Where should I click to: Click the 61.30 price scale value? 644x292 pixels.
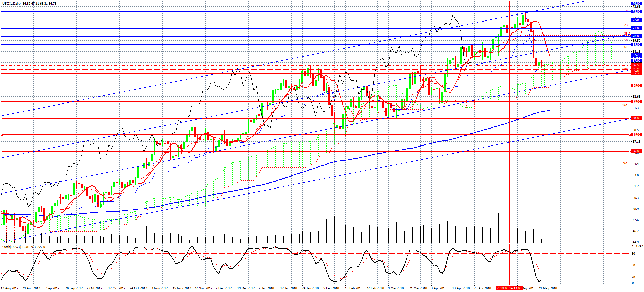(636, 108)
